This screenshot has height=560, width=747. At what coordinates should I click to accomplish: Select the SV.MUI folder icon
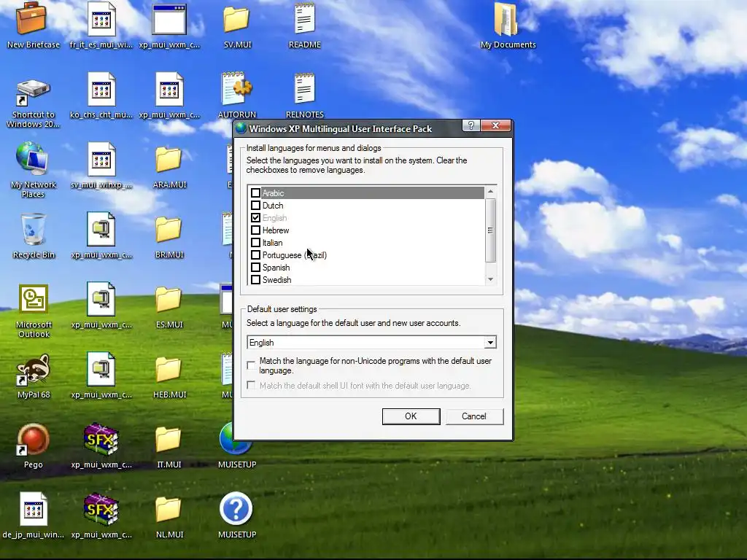pyautogui.click(x=237, y=19)
